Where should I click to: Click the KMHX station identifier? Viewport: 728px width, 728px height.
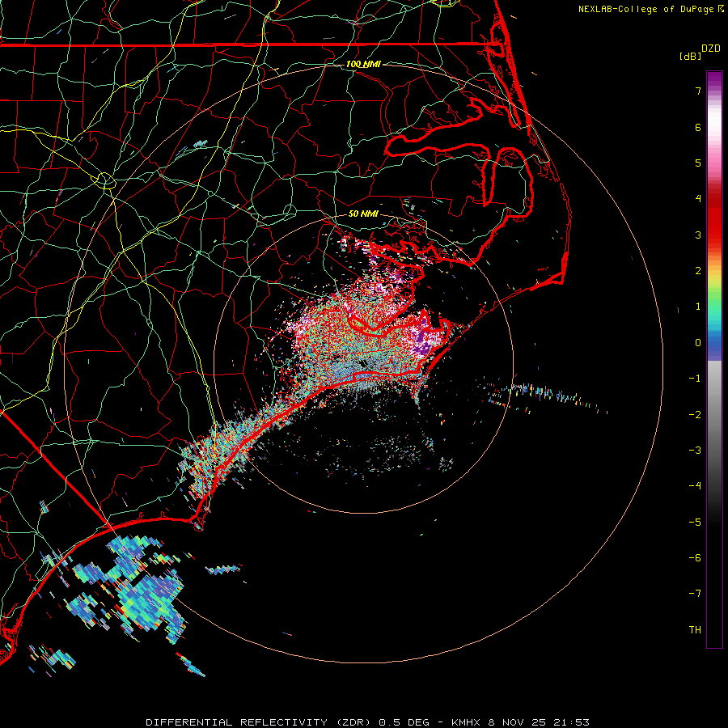pos(467,722)
